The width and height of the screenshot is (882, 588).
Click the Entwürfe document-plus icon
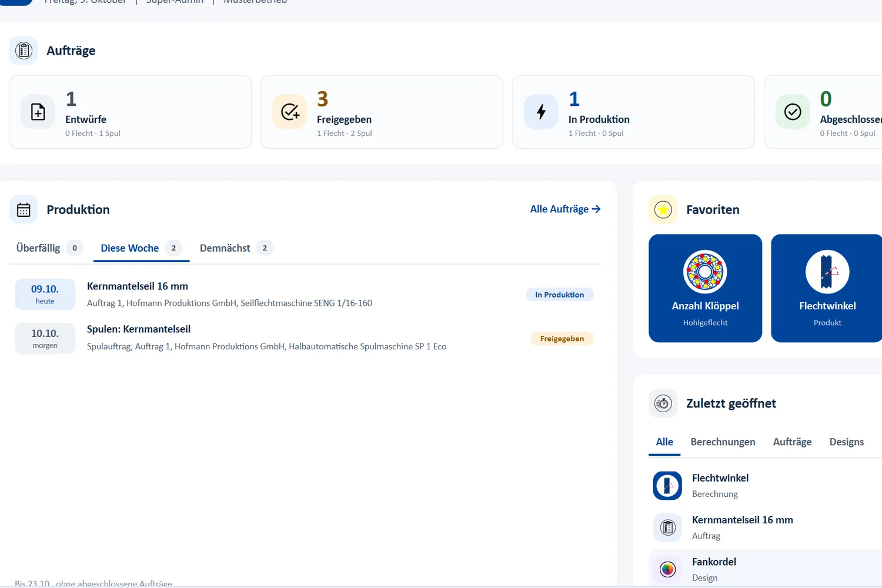point(38,112)
